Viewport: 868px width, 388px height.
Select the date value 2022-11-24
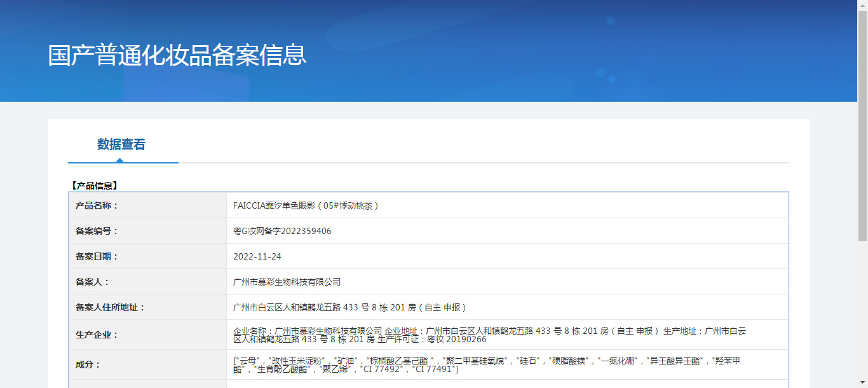pos(257,256)
